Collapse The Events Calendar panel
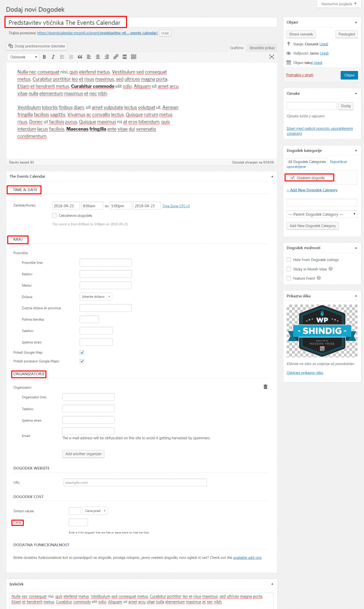Screen dimensions: 364x609 click(x=272, y=176)
